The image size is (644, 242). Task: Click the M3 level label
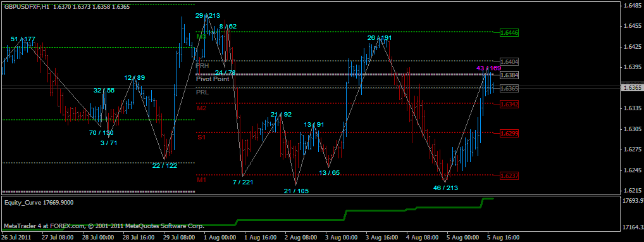pos(201,37)
